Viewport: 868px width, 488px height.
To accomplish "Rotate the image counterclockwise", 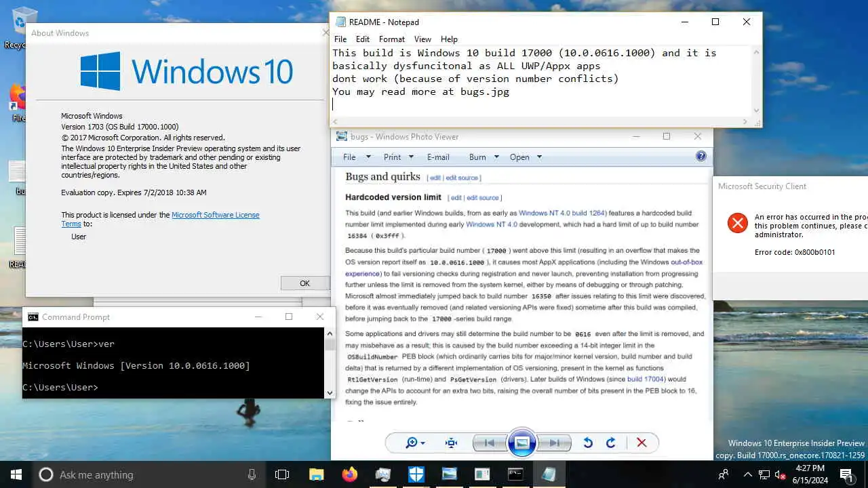I will tap(588, 443).
